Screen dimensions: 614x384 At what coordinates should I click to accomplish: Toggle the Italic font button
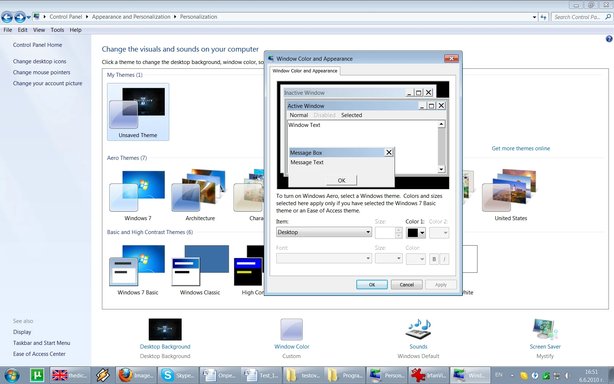point(444,259)
